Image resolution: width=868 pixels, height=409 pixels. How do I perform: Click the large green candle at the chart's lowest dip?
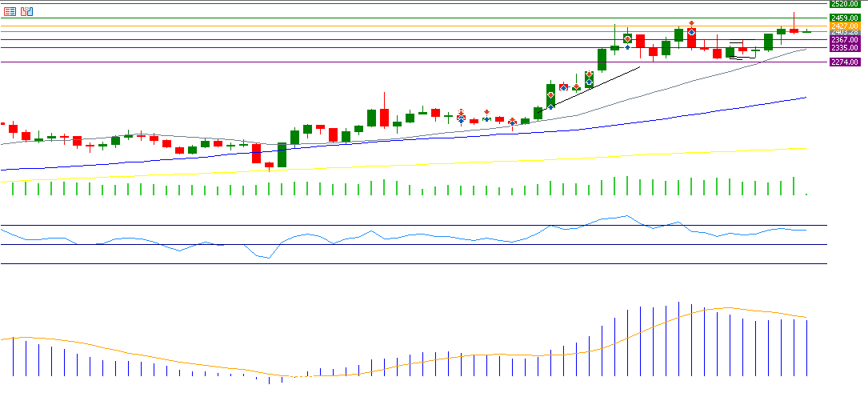click(282, 155)
